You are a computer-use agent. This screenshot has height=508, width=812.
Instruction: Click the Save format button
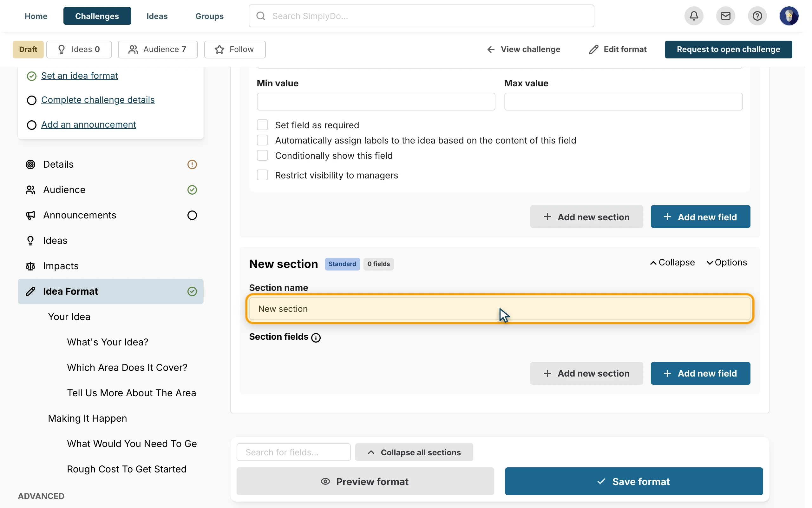click(x=634, y=481)
